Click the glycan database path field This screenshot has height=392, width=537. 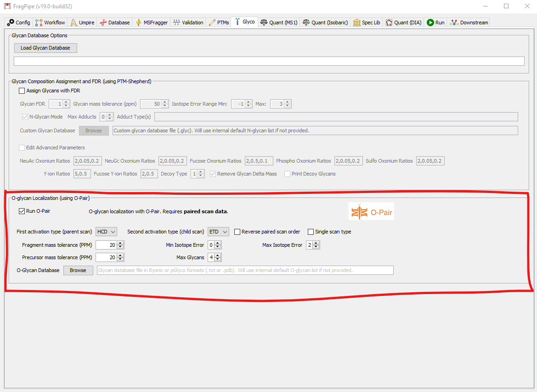[x=269, y=61]
